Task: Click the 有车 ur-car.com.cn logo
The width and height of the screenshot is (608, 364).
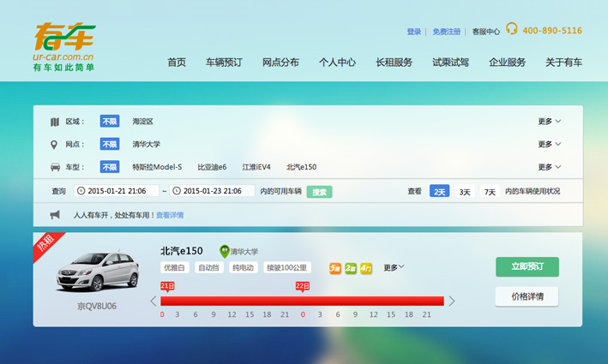Action: pos(64,47)
